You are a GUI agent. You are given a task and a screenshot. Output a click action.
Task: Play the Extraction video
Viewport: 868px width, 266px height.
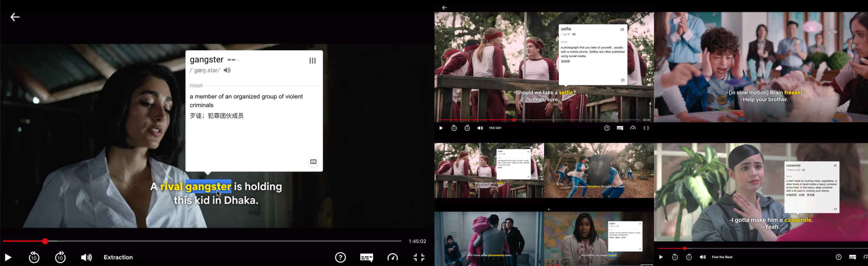tap(8, 257)
